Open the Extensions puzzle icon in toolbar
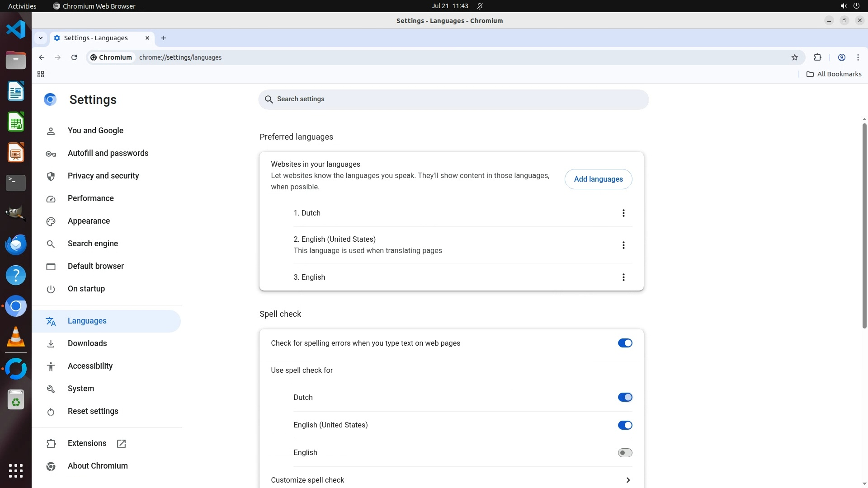The height and width of the screenshot is (488, 868). tap(817, 57)
